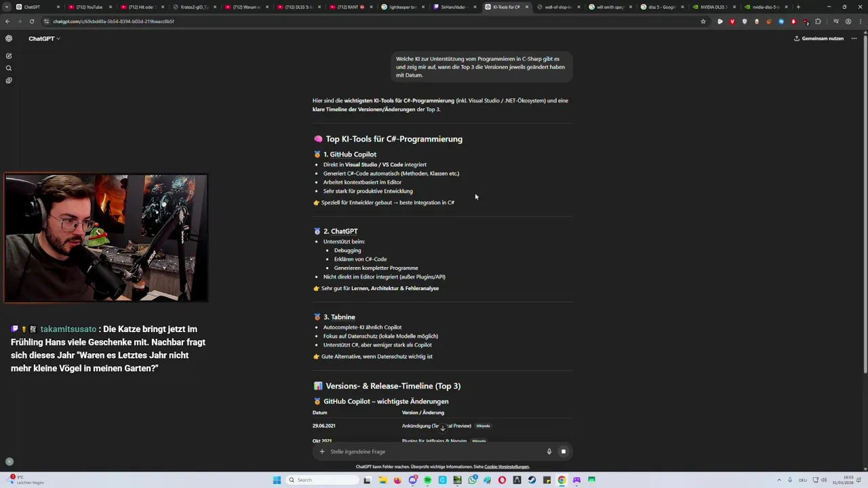Click the heading 3. Tabnine
The height and width of the screenshot is (488, 868).
pos(339,317)
